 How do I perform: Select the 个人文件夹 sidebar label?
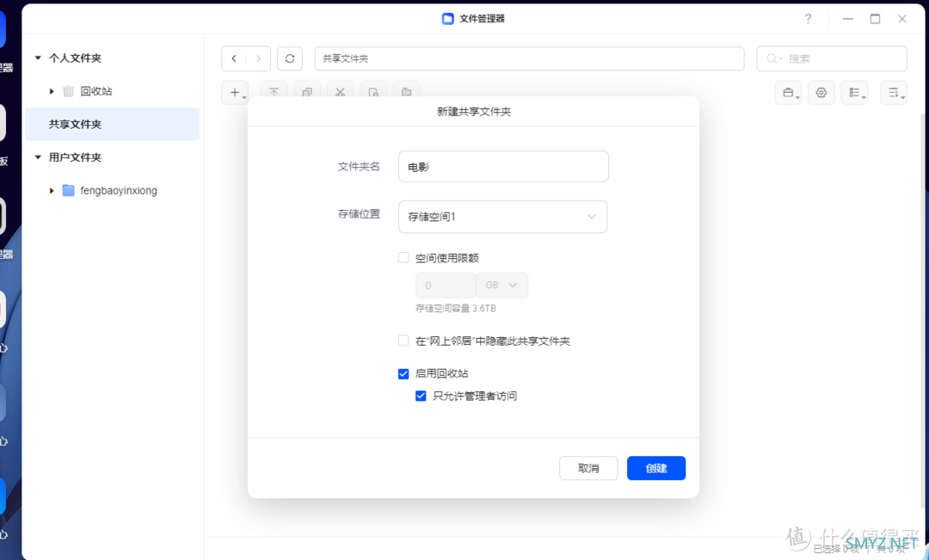tap(75, 58)
